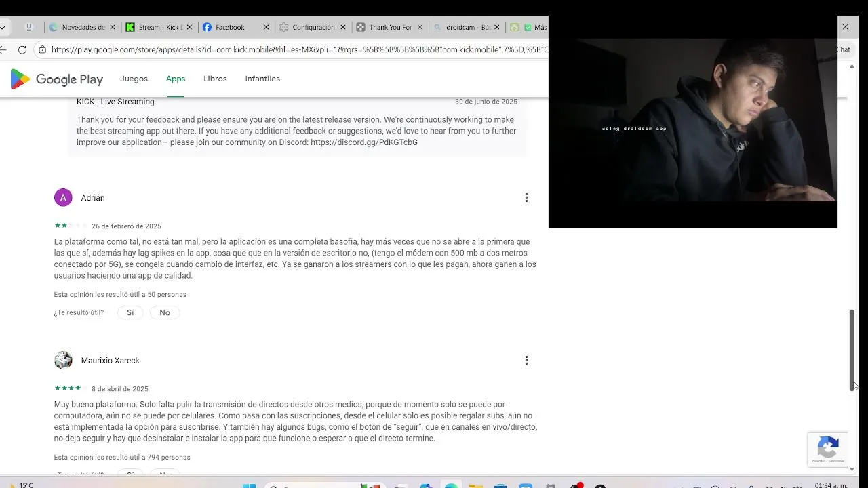Screen dimensions: 868x488
Task: Reload the page with the refresh icon
Action: pos(22,49)
